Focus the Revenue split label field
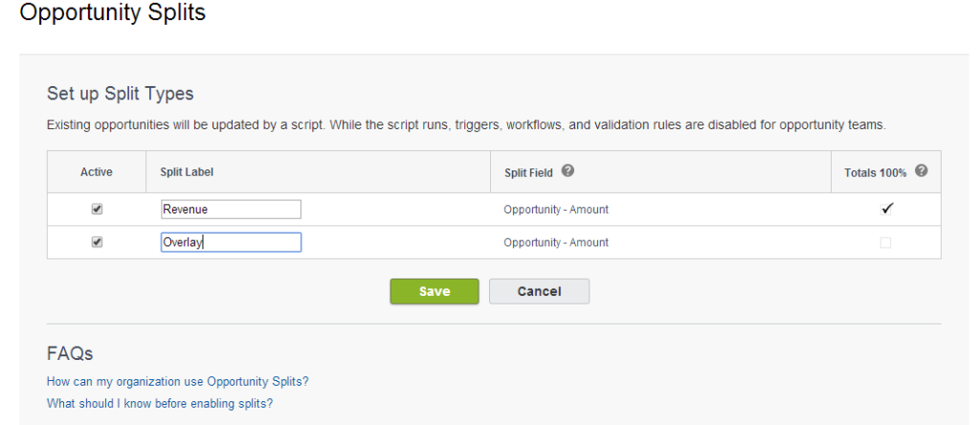The height and width of the screenshot is (425, 980). point(231,210)
